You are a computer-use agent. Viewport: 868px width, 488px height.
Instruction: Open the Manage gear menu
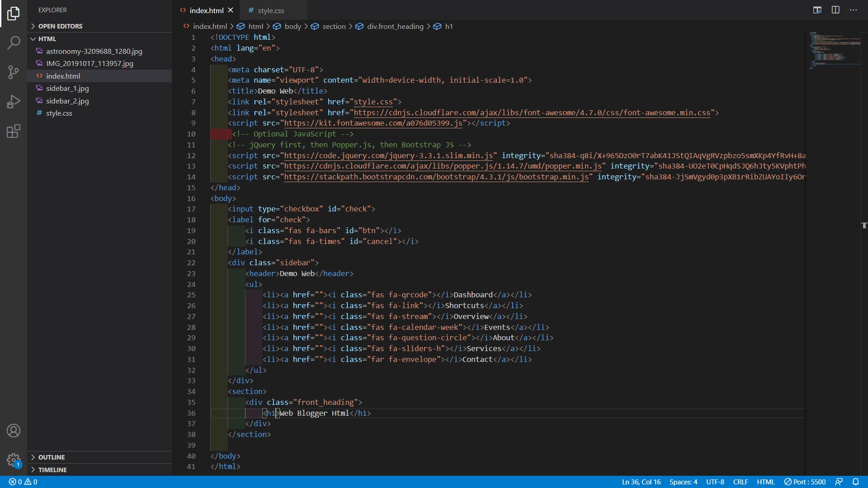14,460
